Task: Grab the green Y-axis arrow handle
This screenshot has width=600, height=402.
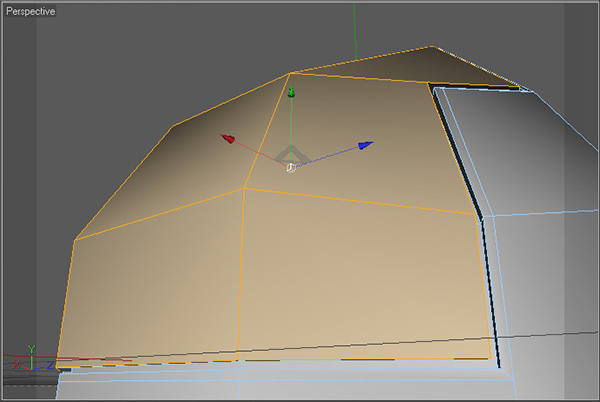Action: (291, 93)
